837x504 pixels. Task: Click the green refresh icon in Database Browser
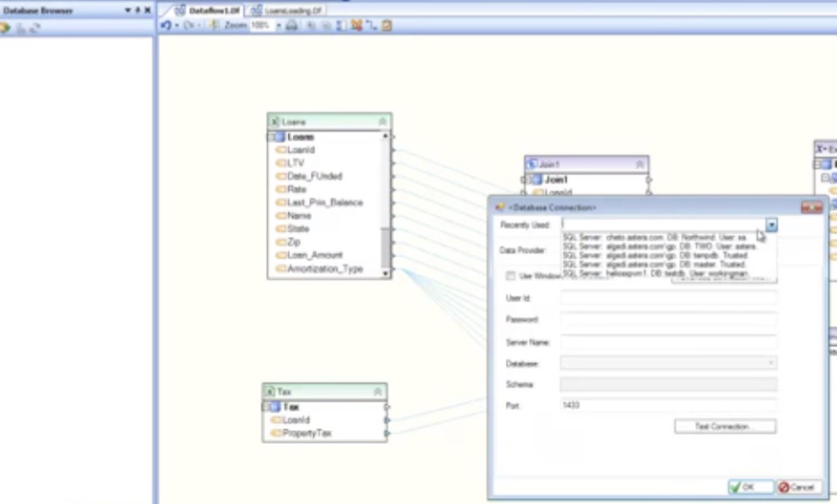(4, 27)
